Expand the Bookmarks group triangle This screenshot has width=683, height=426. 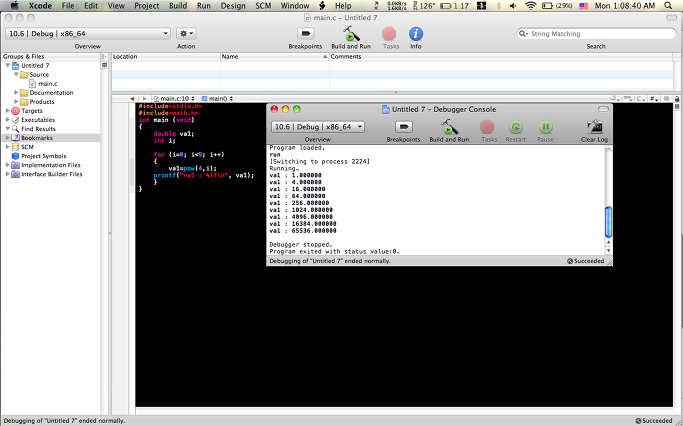tap(7, 138)
